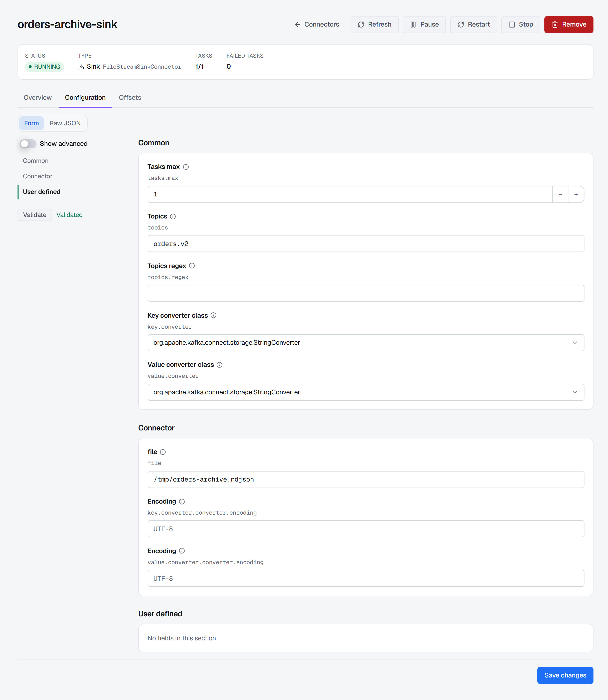608x700 pixels.
Task: Decrease Tasks max with the minus button
Action: pyautogui.click(x=560, y=194)
